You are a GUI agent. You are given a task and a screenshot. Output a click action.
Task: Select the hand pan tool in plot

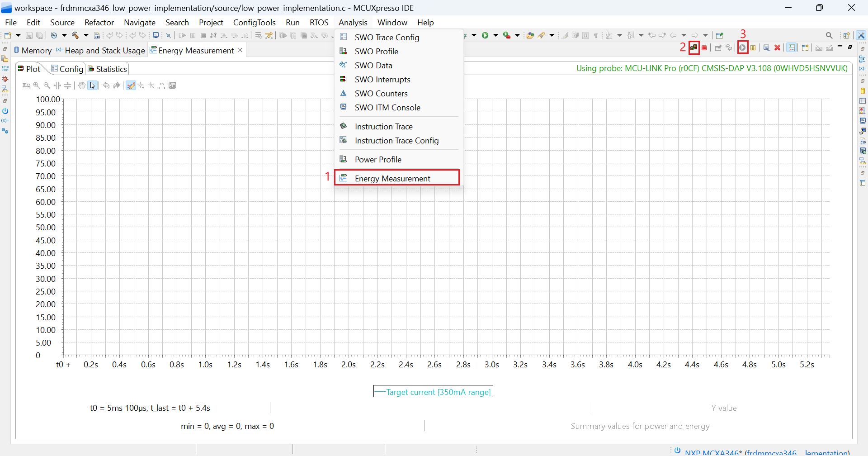pos(81,85)
